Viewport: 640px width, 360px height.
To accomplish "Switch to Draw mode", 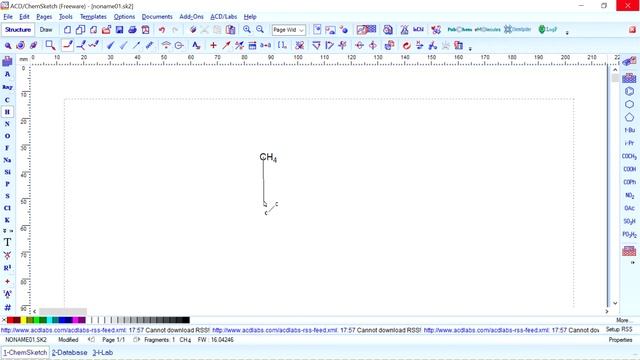I will pyautogui.click(x=46, y=30).
